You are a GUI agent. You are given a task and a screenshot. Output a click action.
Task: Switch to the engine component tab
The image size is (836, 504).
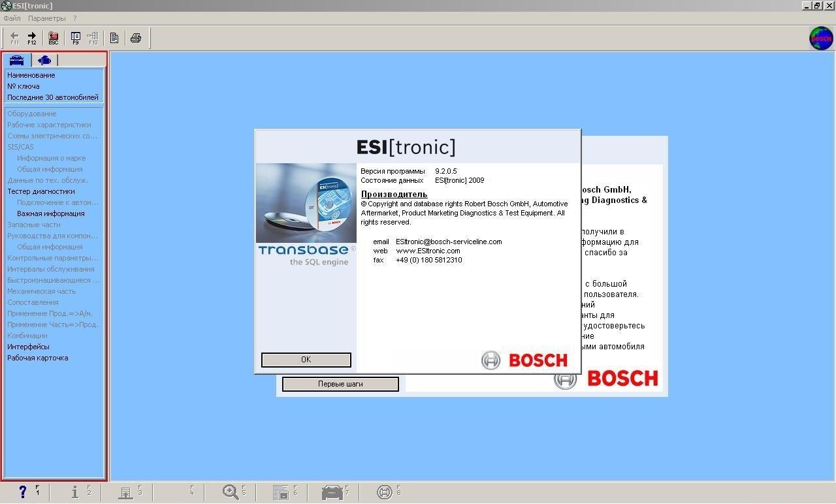(44, 60)
